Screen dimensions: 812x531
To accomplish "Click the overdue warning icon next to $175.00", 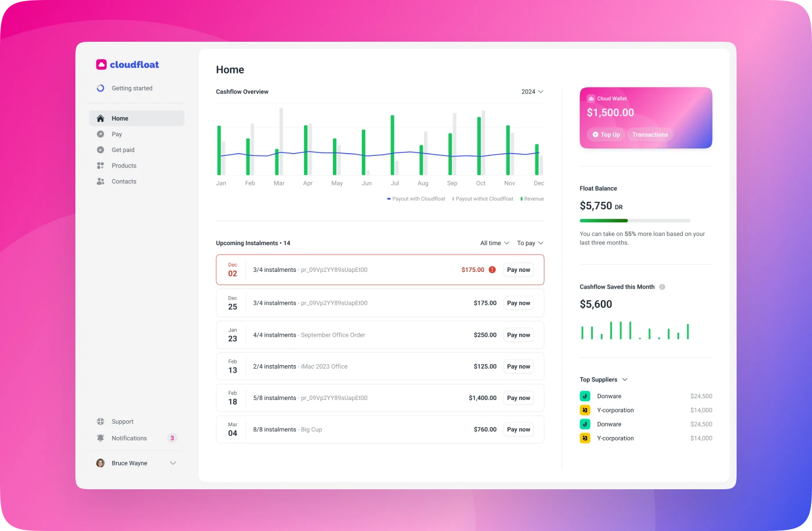I will [492, 270].
